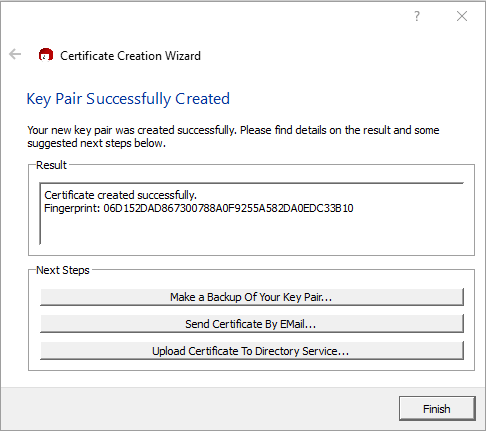Click the 'suggested next steps below.' text line
This screenshot has height=431, width=486.
tap(96, 143)
